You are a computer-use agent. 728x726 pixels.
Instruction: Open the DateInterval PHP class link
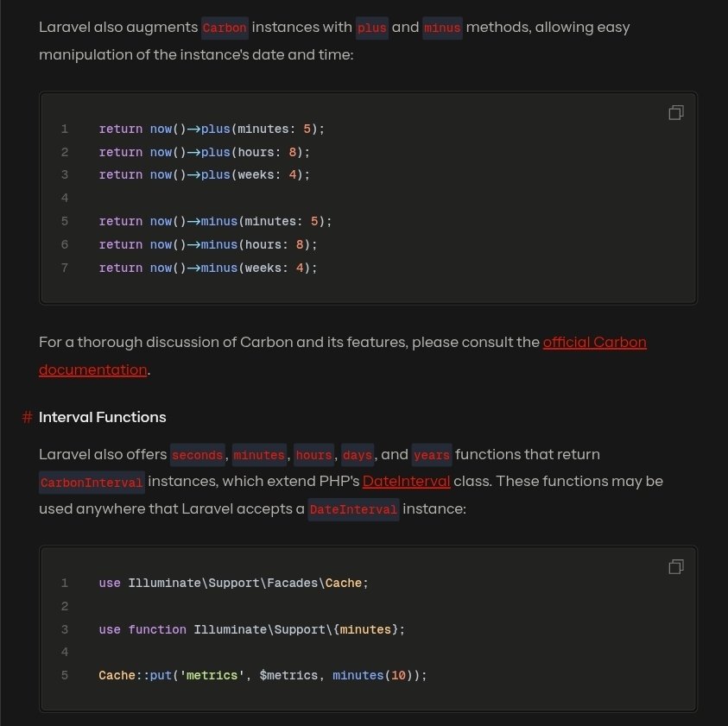(x=406, y=482)
